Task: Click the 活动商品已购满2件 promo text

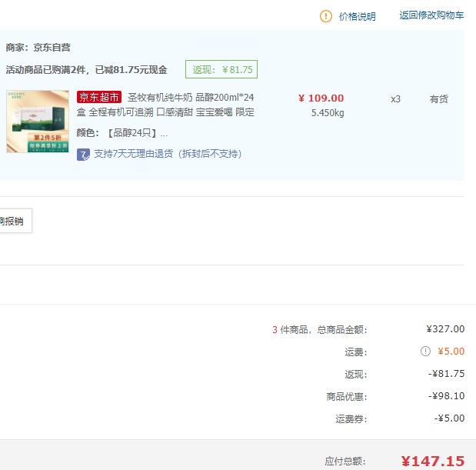Action: click(87, 69)
